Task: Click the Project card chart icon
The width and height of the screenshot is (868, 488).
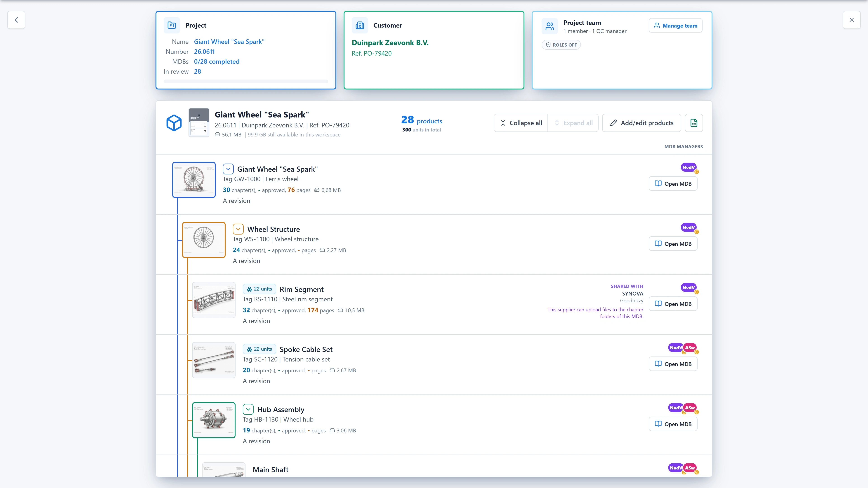Action: click(x=172, y=25)
